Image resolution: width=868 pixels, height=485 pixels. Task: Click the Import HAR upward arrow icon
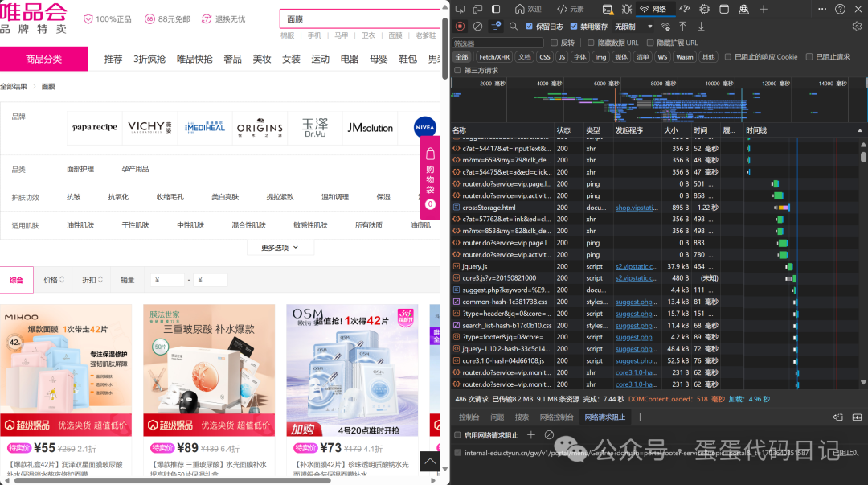[x=683, y=26]
